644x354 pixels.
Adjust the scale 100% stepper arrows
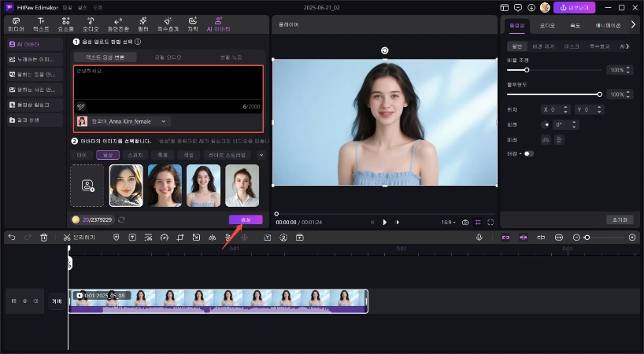tap(627, 70)
